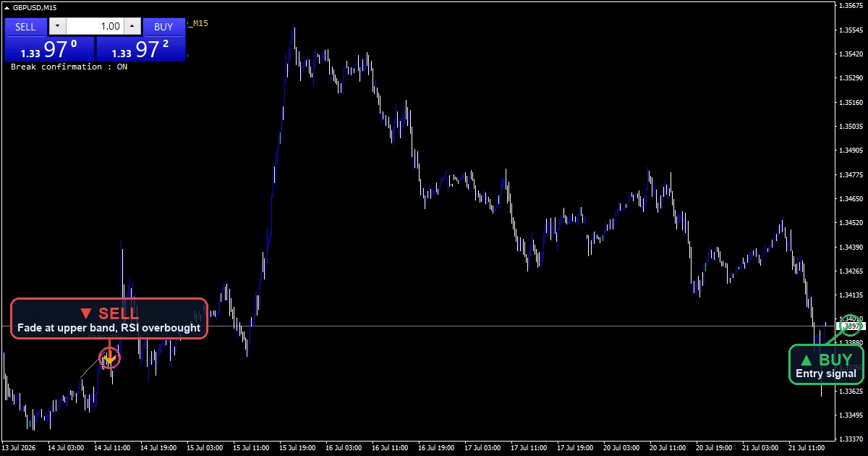Screen dimensions: 868x456
Task: Click the 1.35035 price scale label
Action: tap(851, 127)
